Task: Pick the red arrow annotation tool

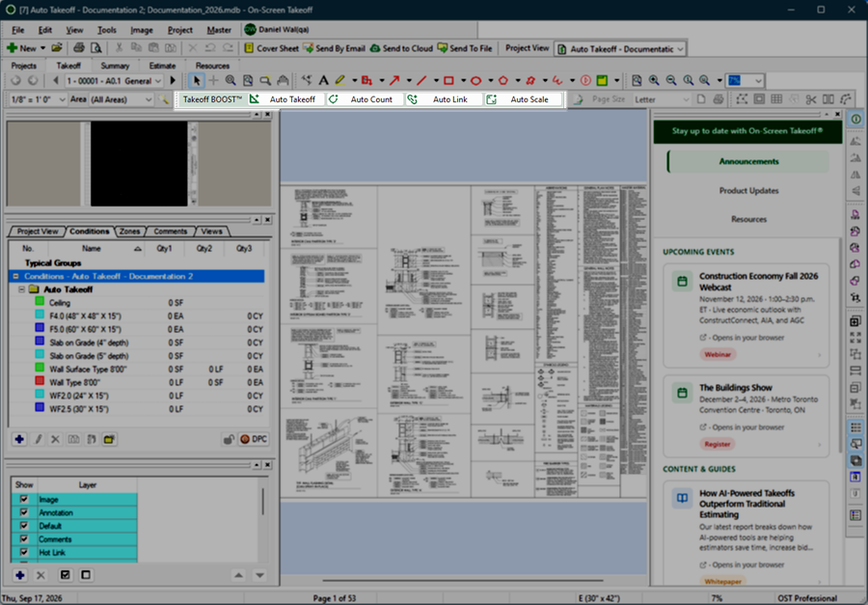Action: coord(394,81)
